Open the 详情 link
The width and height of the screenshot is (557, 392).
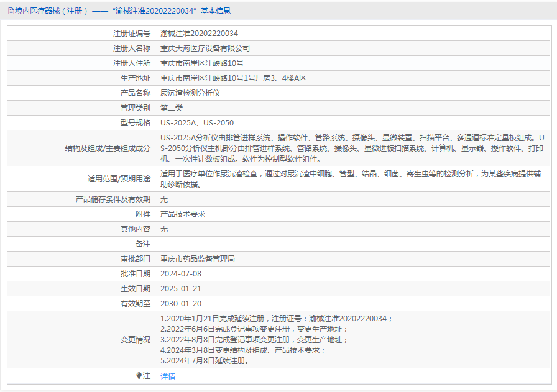(168, 376)
